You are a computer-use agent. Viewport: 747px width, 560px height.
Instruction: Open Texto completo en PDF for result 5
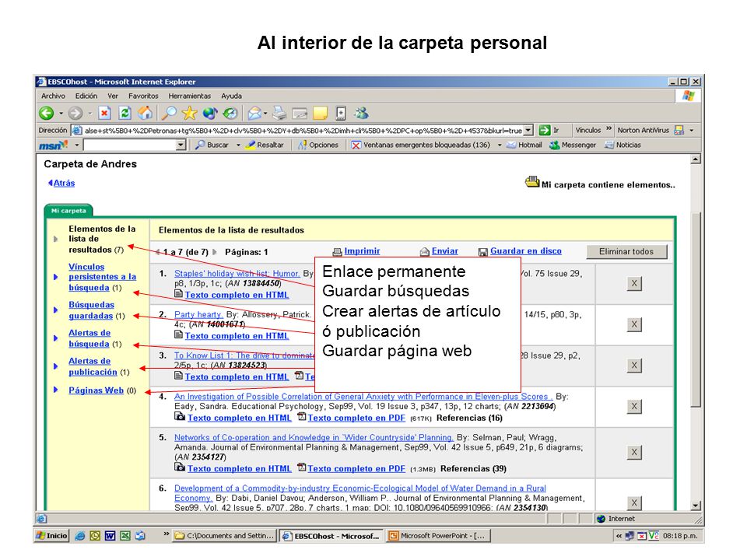click(356, 468)
